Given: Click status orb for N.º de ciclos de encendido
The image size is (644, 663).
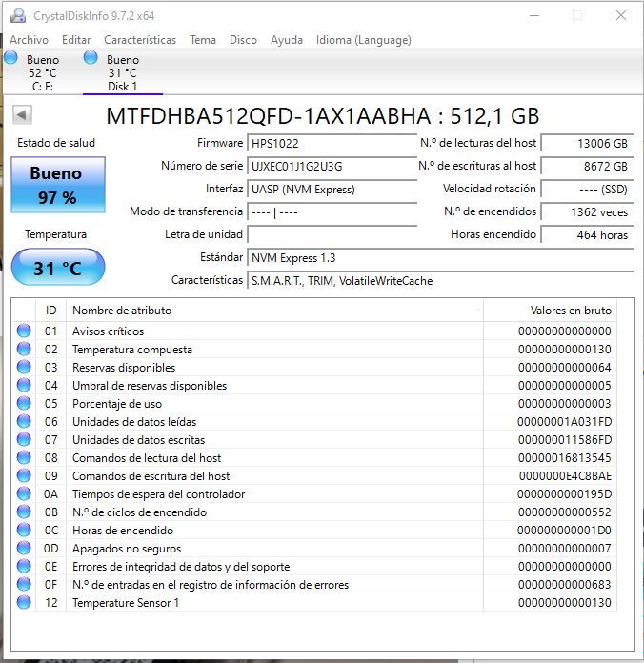Looking at the screenshot, I should coord(24,512).
